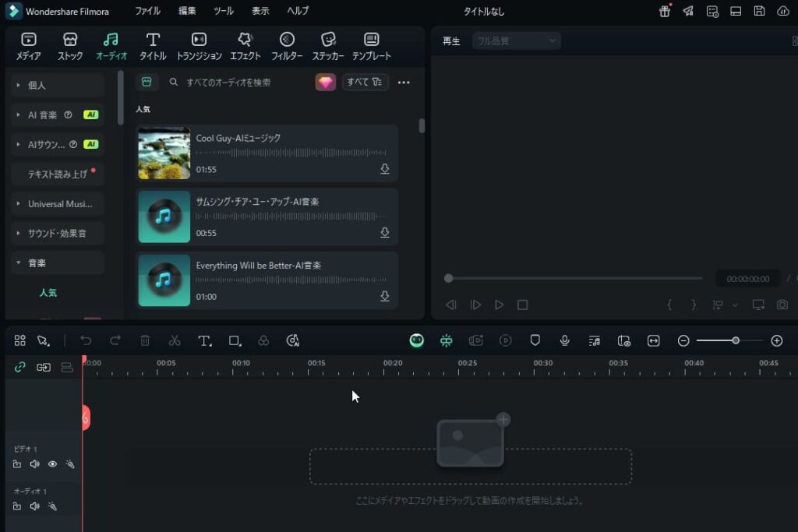The width and height of the screenshot is (798, 532).
Task: Open the 表示 menu
Action: (x=260, y=11)
